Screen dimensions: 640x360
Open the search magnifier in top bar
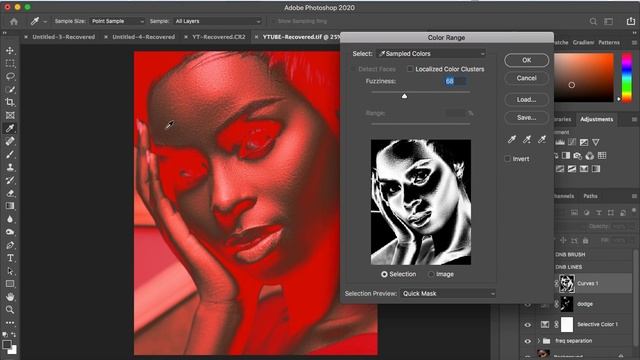pyautogui.click(x=593, y=21)
